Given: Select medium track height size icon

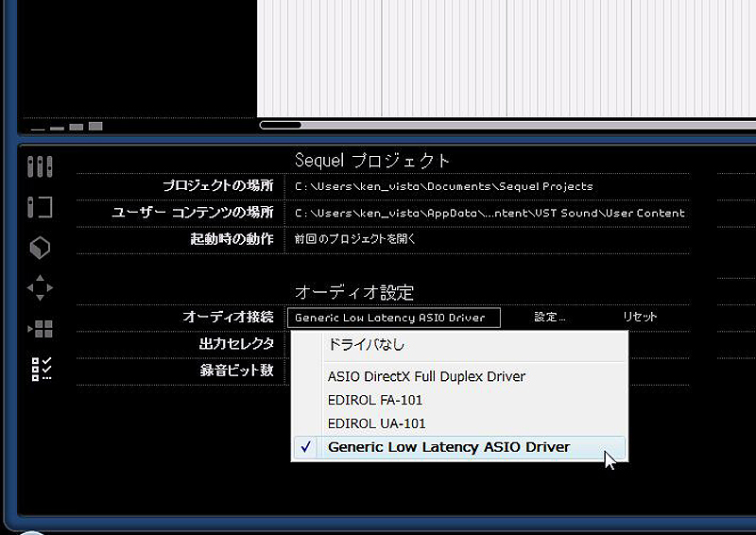Looking at the screenshot, I should tap(77, 128).
